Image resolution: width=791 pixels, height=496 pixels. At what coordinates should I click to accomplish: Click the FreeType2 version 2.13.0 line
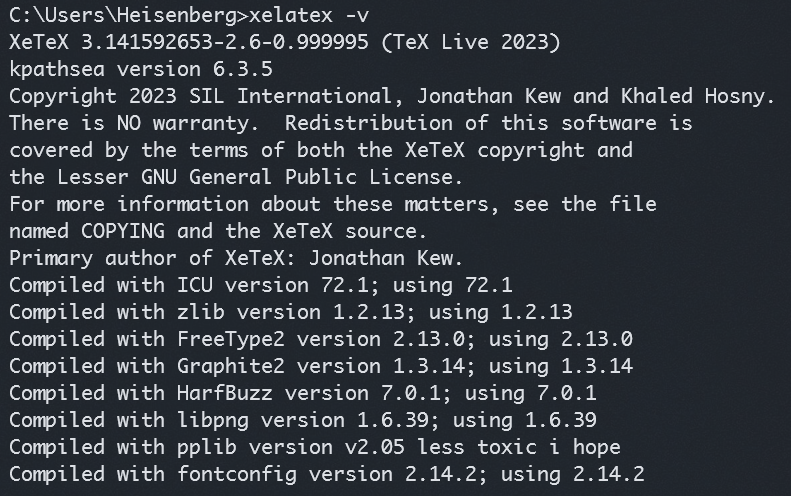point(321,339)
